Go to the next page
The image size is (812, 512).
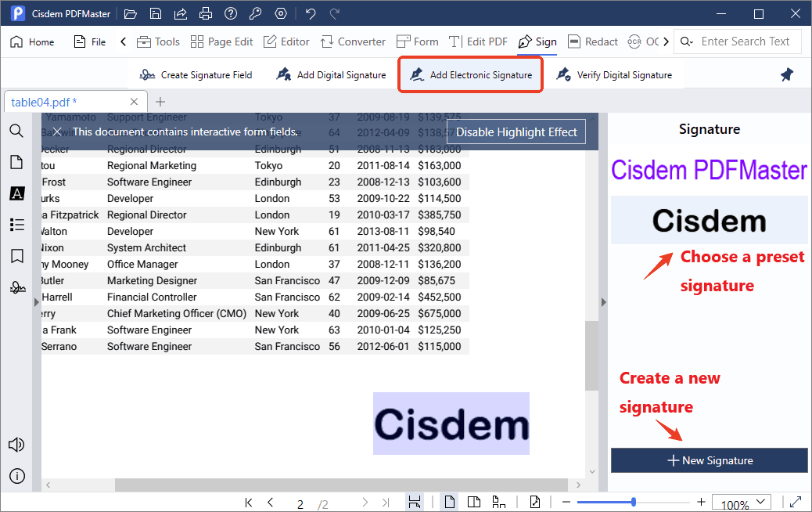[x=365, y=502]
